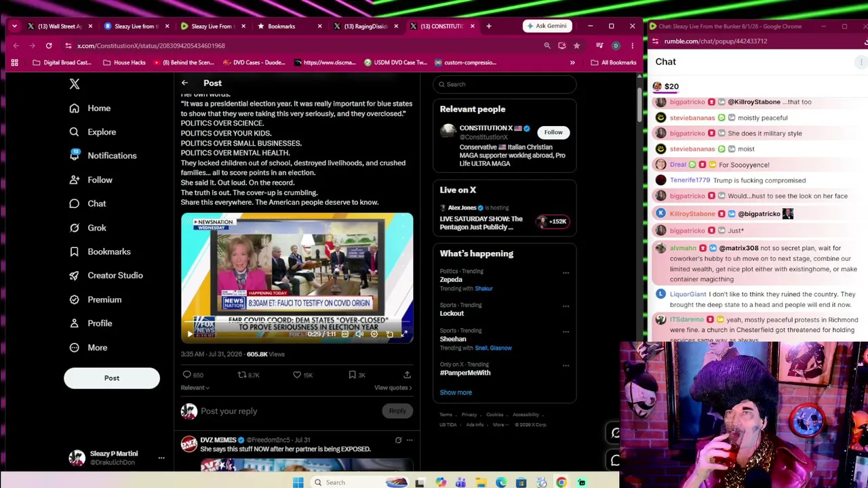The width and height of the screenshot is (868, 488).
Task: Share the post via share icon
Action: pos(407,375)
